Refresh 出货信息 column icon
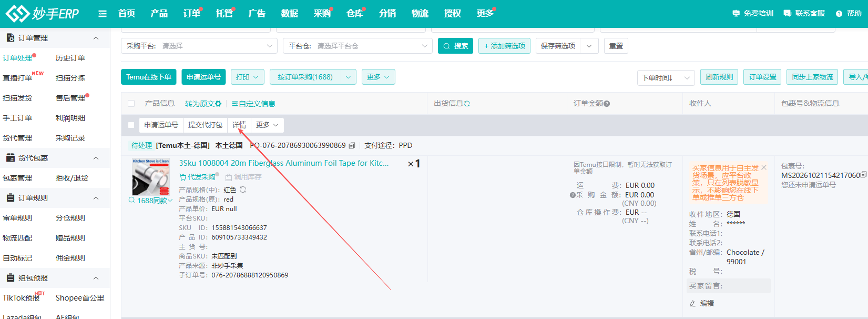Screen dimensions: 868x319 coord(467,104)
